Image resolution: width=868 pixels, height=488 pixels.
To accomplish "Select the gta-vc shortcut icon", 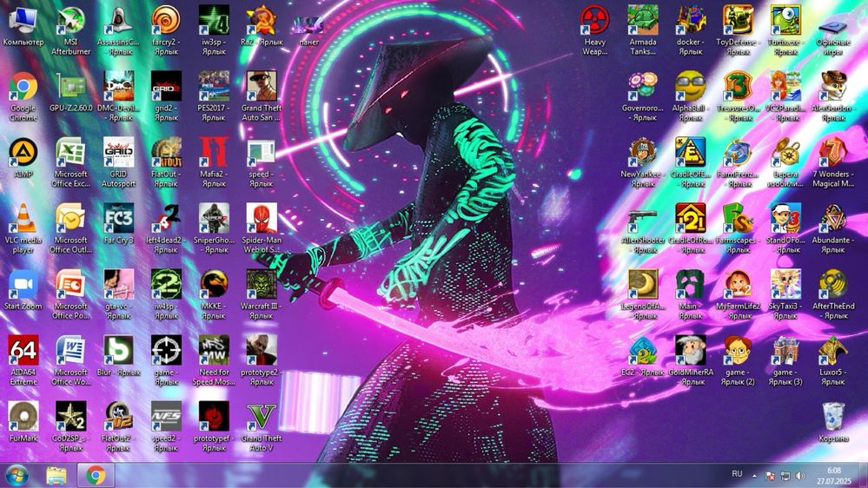I will [x=118, y=285].
